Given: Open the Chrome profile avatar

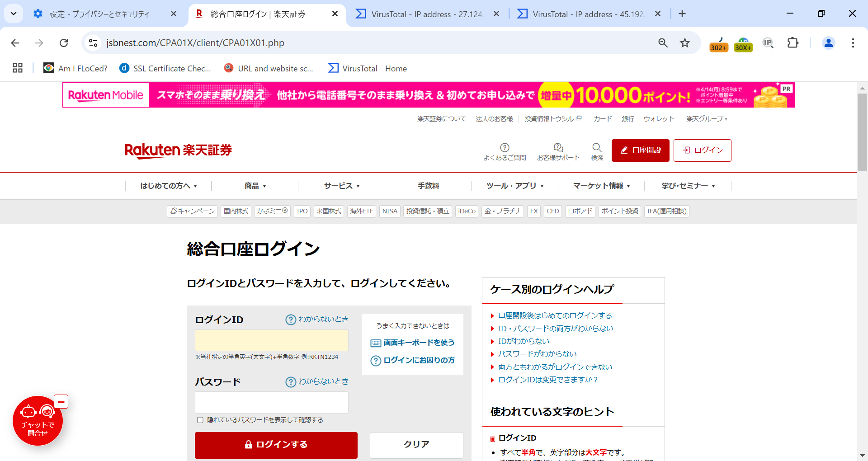Looking at the screenshot, I should 829,43.
